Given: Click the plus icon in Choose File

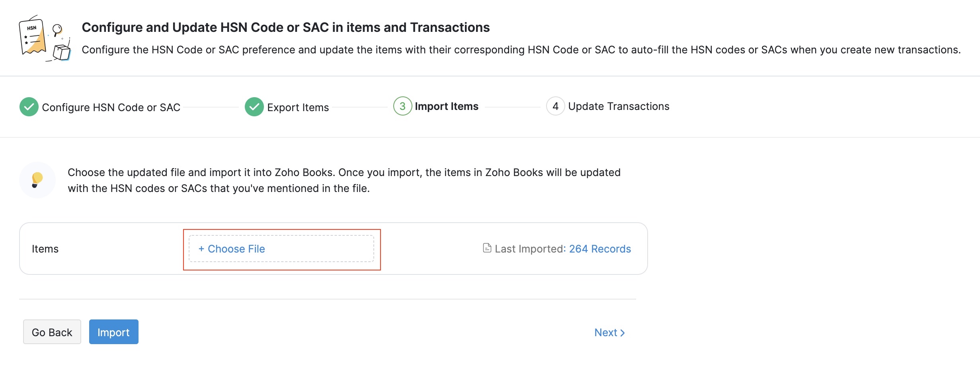Looking at the screenshot, I should (201, 249).
